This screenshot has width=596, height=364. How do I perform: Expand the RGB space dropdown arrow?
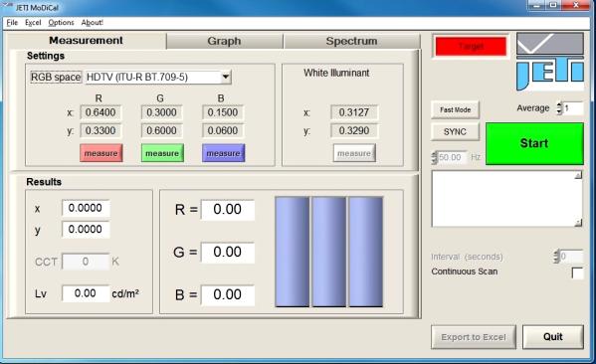tap(226, 78)
